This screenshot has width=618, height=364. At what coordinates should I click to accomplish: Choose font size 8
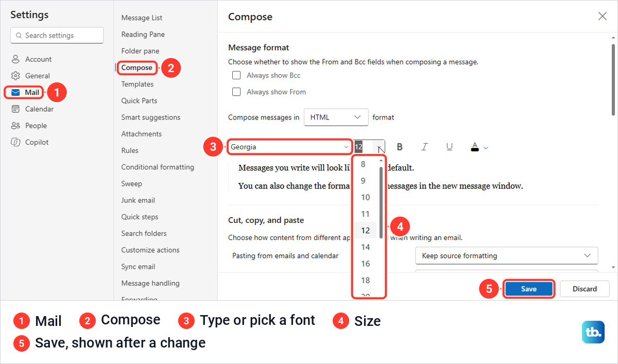click(x=366, y=164)
